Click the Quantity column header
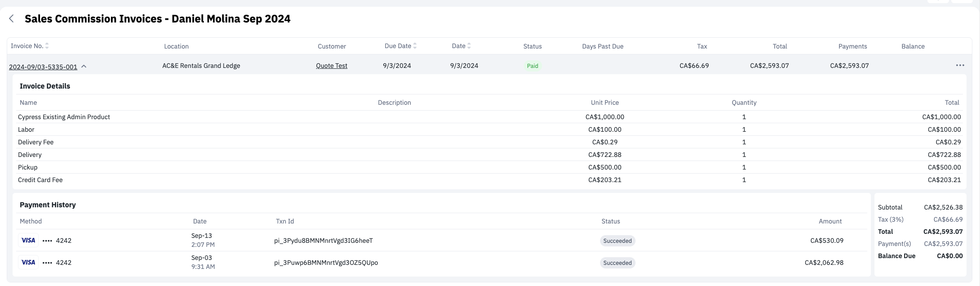This screenshot has height=286, width=980. click(744, 103)
